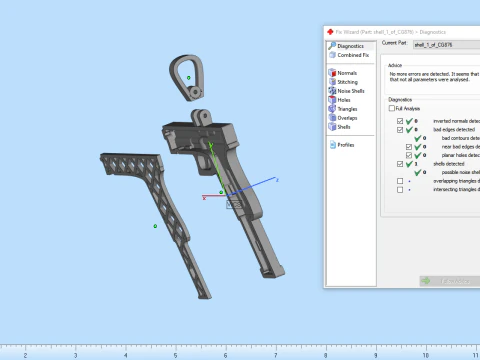Open the Overlaps fixing page

(343, 118)
